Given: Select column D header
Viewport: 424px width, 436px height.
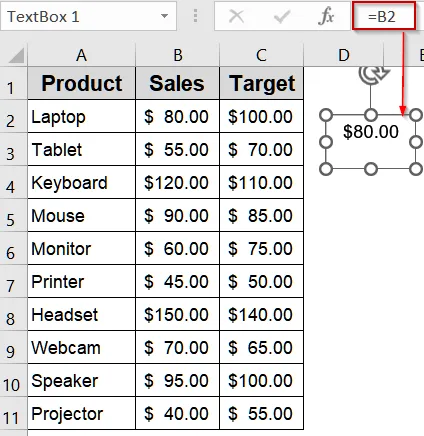Looking at the screenshot, I should [x=344, y=55].
